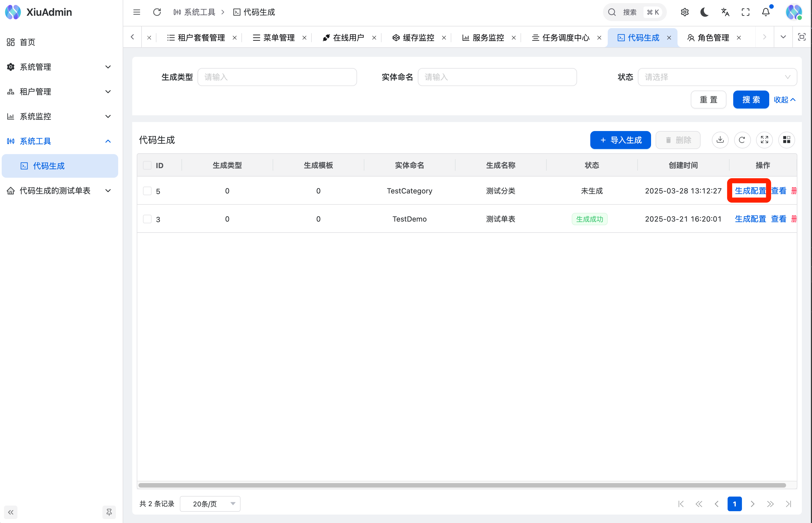Check the select-all checkbox in ID header
This screenshot has width=812, height=523.
pos(147,165)
